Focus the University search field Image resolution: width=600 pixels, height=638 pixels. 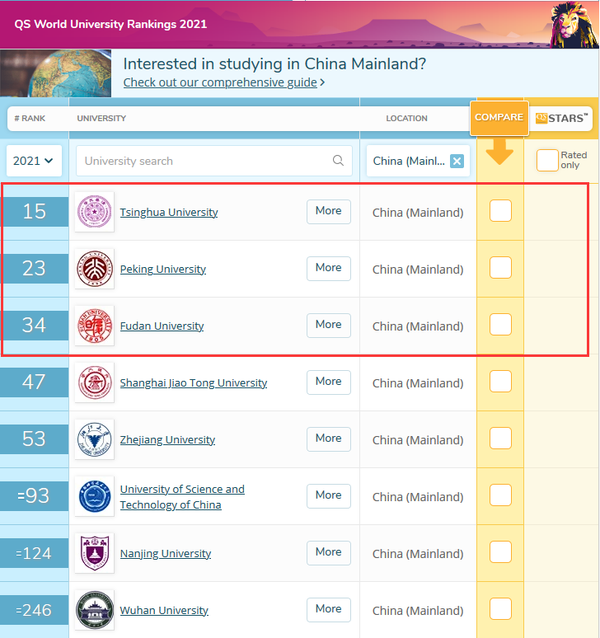tap(214, 161)
